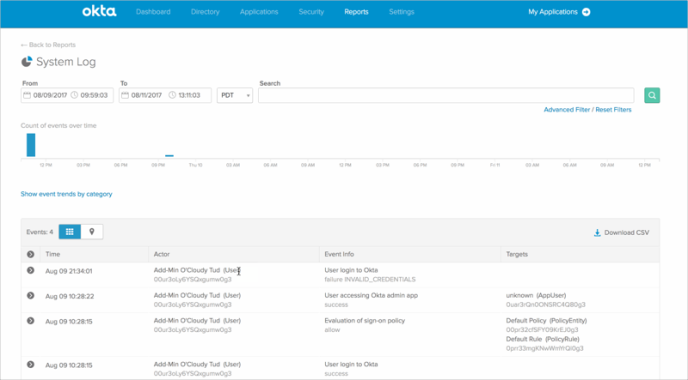
Task: Expand the last User login success row
Action: point(30,364)
